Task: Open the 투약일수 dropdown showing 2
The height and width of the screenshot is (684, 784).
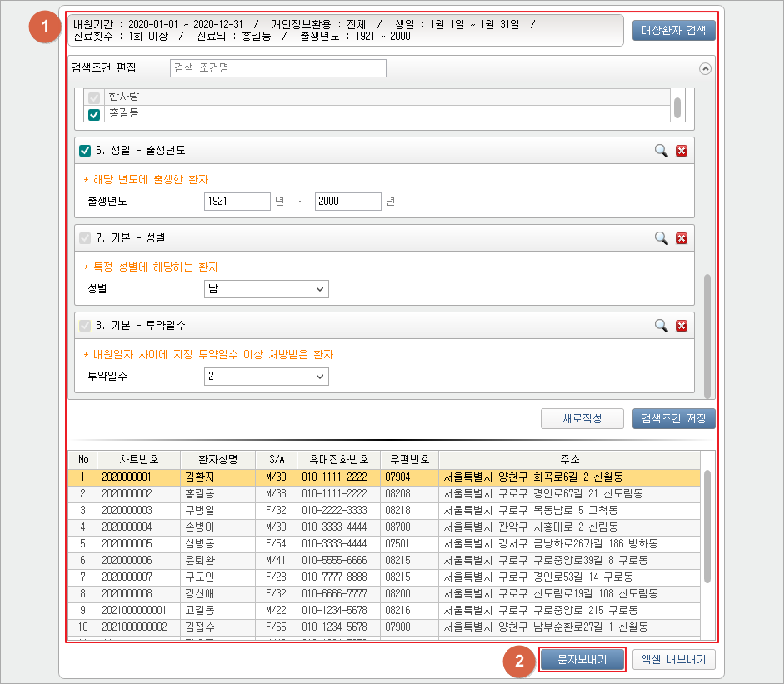Action: pyautogui.click(x=267, y=377)
